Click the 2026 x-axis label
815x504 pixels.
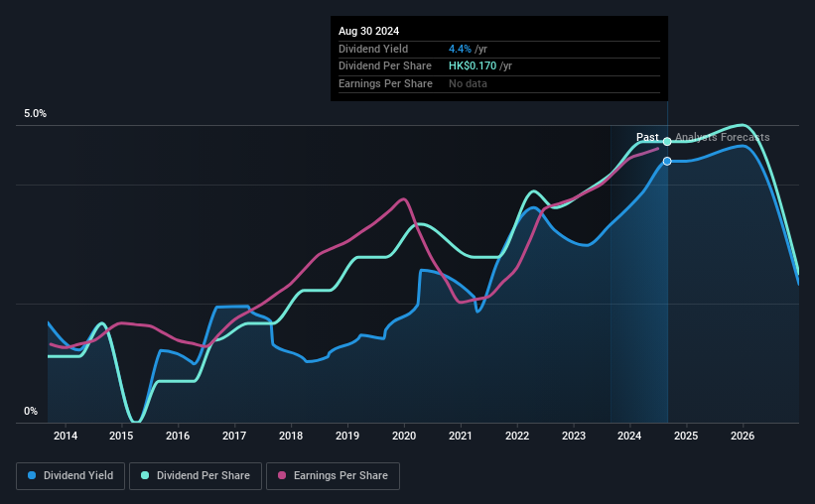[743, 436]
